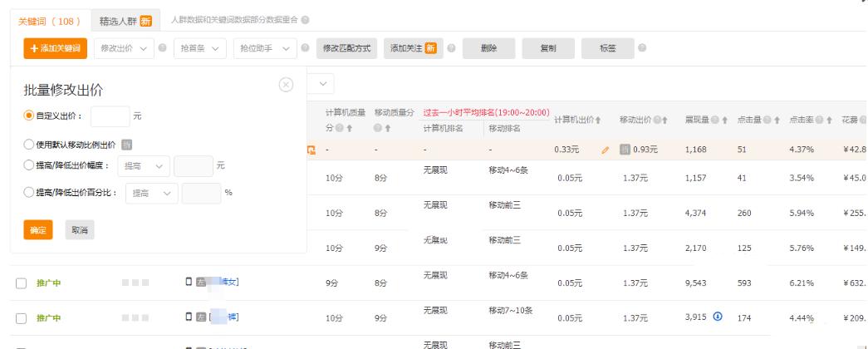Open the 修改出价 dropdown
Image resolution: width=868 pixels, height=349 pixels.
click(124, 48)
